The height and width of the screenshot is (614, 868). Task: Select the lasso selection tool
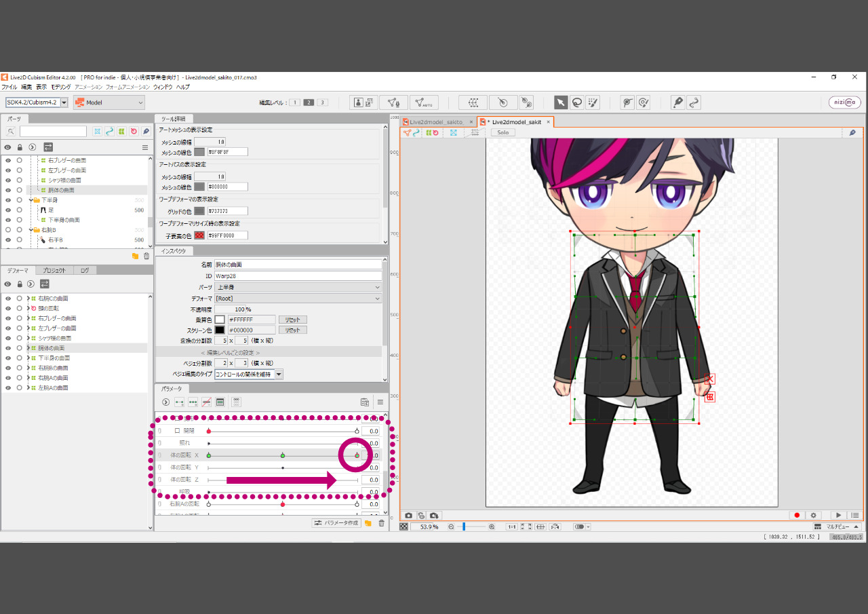(577, 102)
